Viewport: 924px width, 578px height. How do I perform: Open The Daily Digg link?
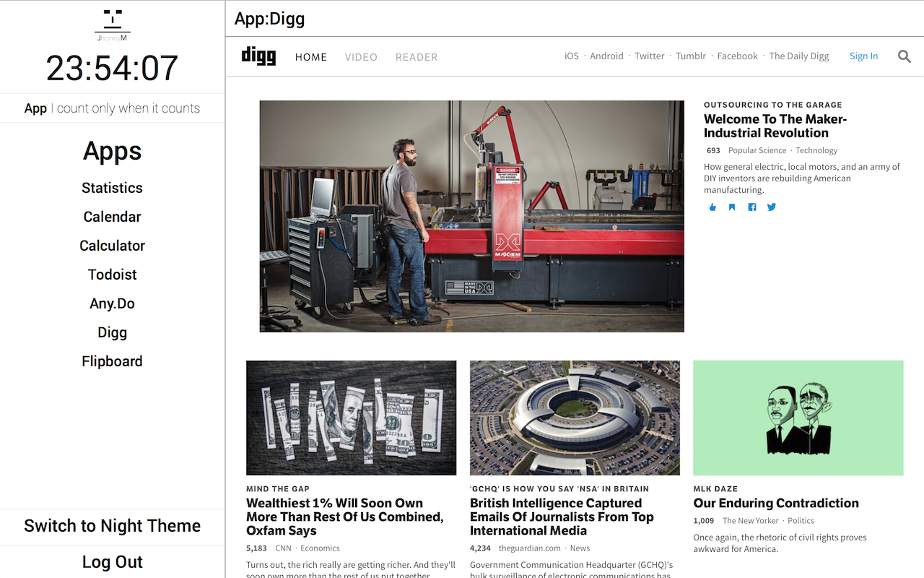click(x=799, y=56)
